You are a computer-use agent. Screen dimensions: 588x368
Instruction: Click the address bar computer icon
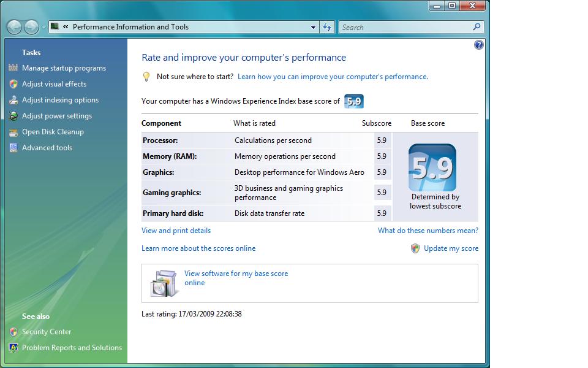click(x=55, y=26)
